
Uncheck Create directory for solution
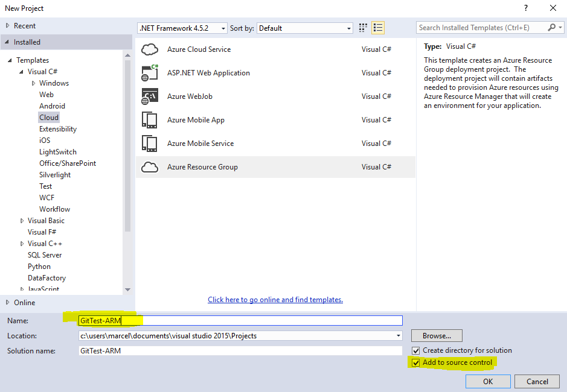click(x=415, y=350)
